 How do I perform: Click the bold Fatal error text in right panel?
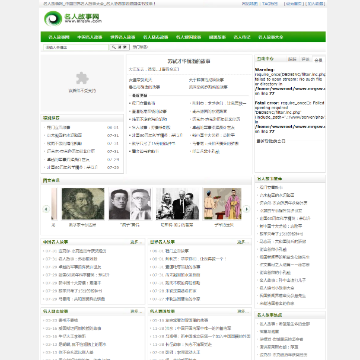point(265,103)
